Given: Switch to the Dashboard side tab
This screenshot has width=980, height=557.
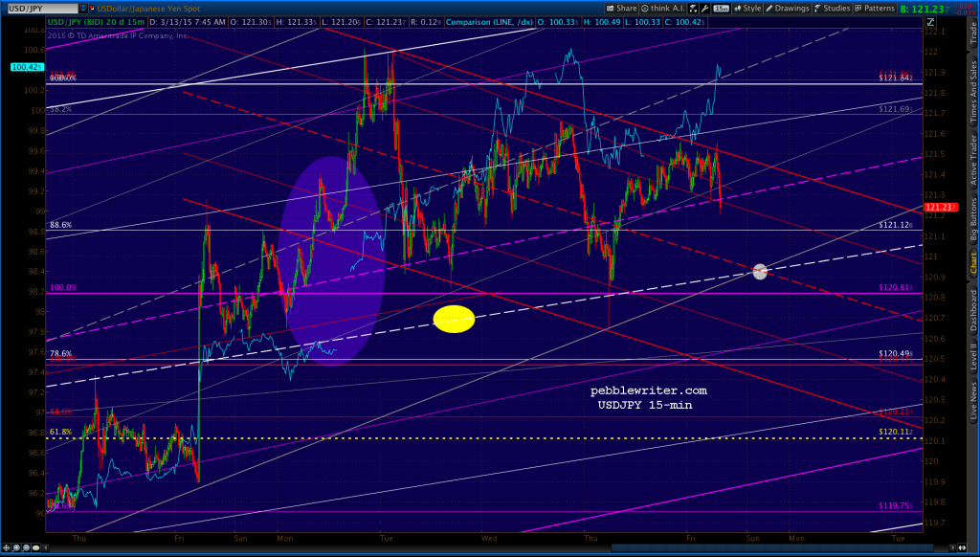Looking at the screenshot, I should point(973,311).
